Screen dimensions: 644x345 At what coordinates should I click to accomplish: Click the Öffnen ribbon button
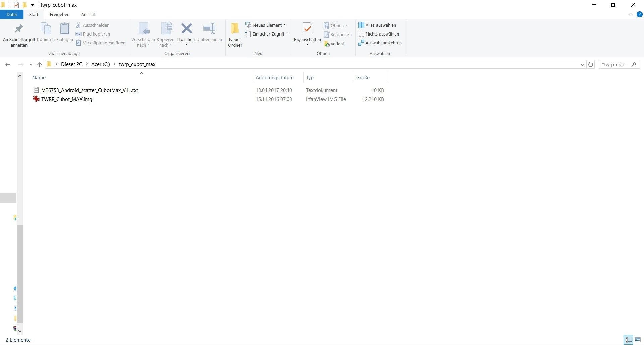pyautogui.click(x=336, y=25)
